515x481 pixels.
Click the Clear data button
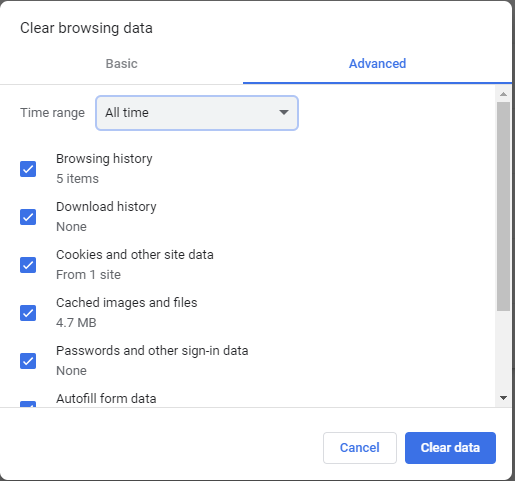(x=450, y=448)
